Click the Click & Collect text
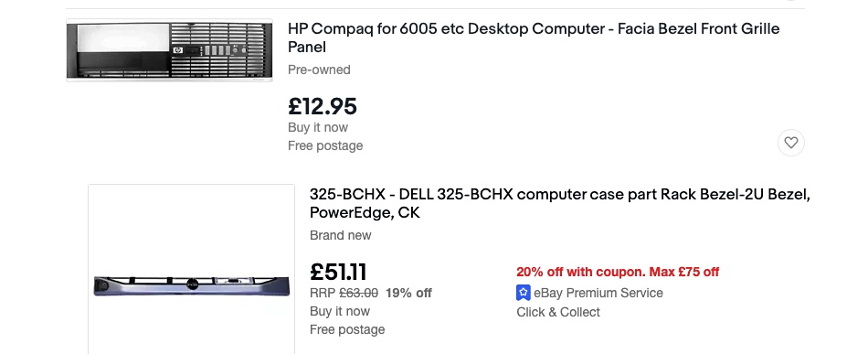The height and width of the screenshot is (354, 868). [x=558, y=312]
